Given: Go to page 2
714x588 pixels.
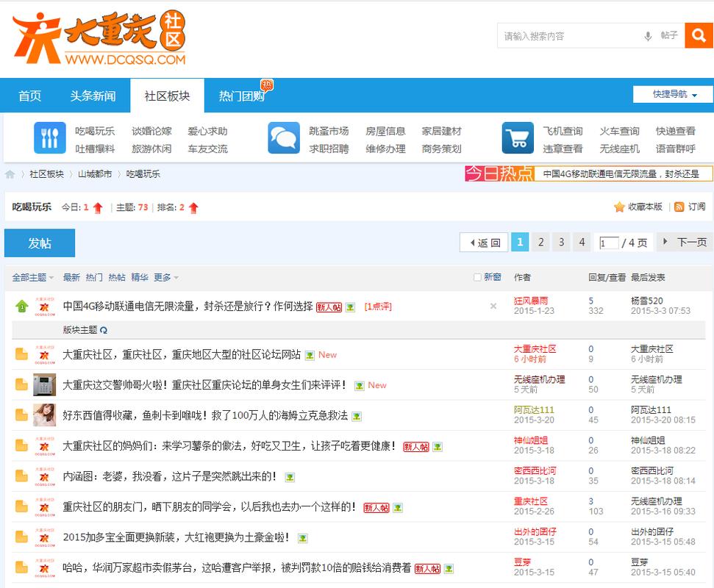Looking at the screenshot, I should point(540,242).
